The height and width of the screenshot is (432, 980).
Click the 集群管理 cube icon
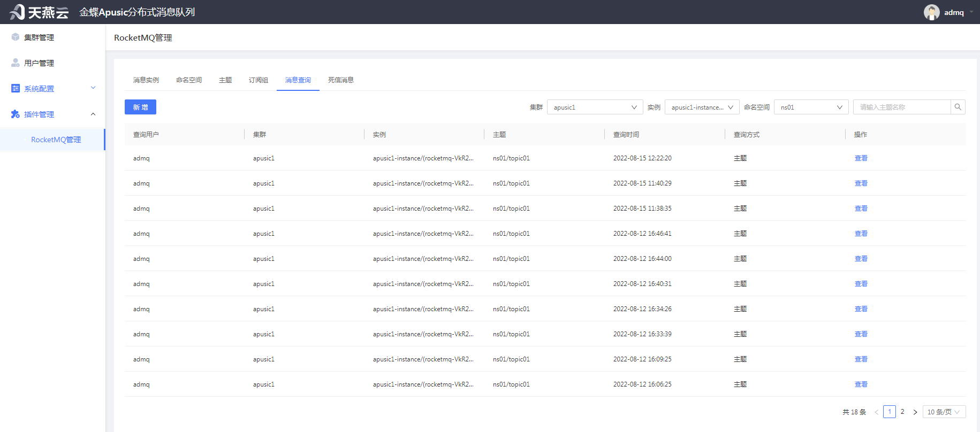click(16, 37)
